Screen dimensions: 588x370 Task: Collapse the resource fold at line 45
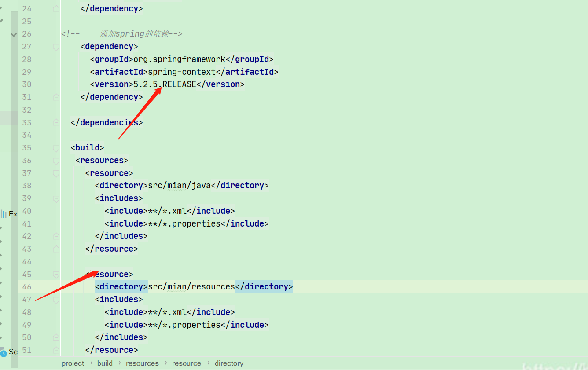56,275
